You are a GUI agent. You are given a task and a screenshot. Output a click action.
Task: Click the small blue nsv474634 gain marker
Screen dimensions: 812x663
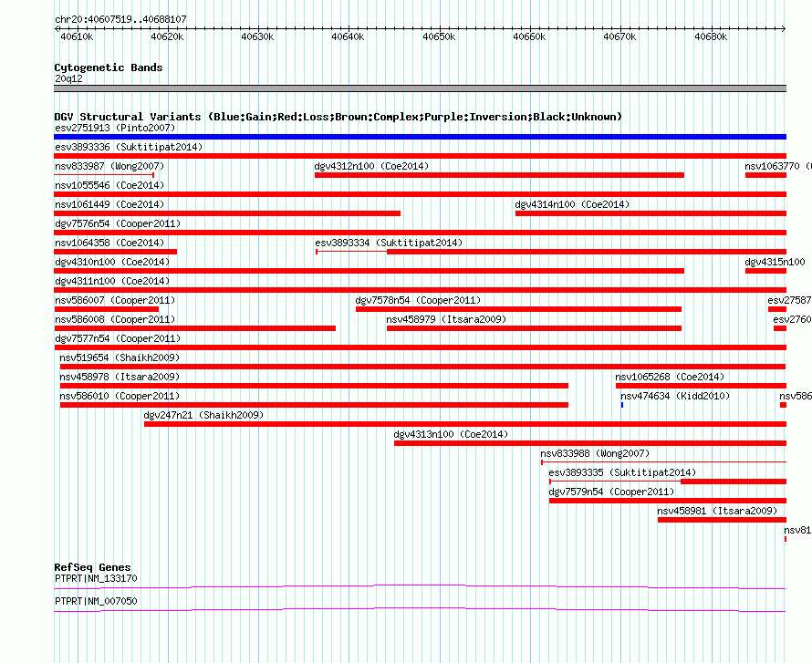tap(622, 405)
